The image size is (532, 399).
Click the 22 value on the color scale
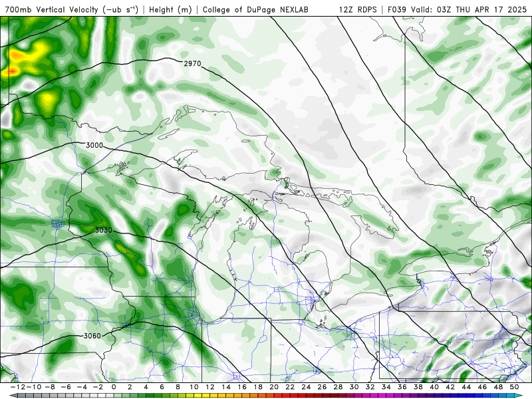point(290,387)
